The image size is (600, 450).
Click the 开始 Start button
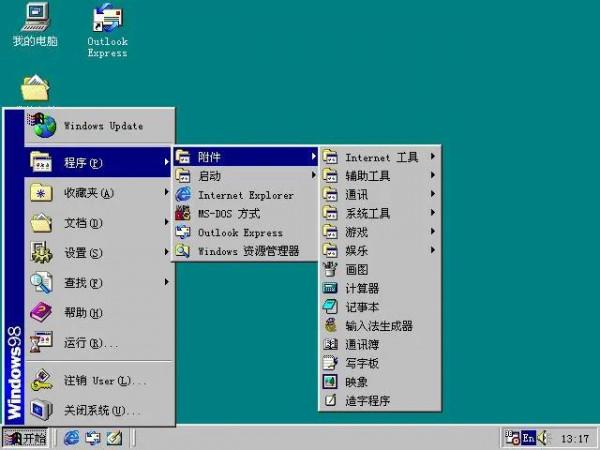click(x=25, y=438)
